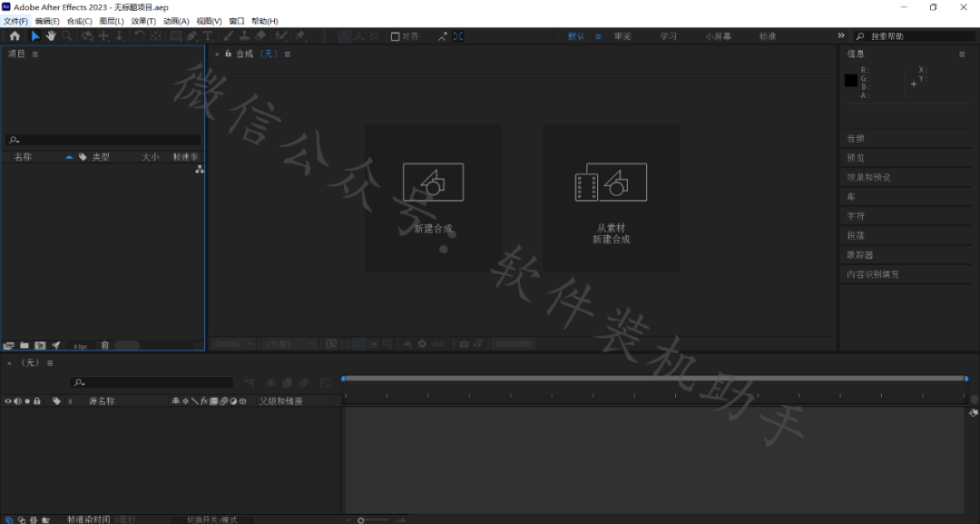Create a new folder in Project panel
The width and height of the screenshot is (980, 524).
tap(24, 345)
